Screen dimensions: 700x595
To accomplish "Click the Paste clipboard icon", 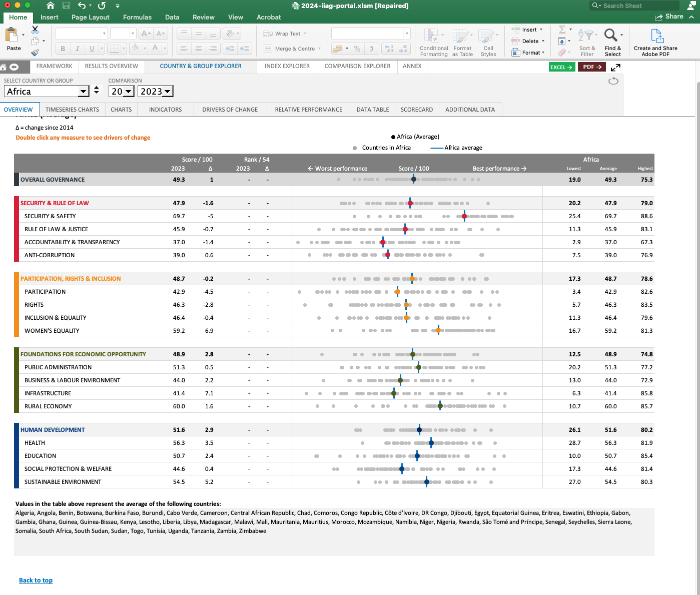I will click(x=12, y=35).
